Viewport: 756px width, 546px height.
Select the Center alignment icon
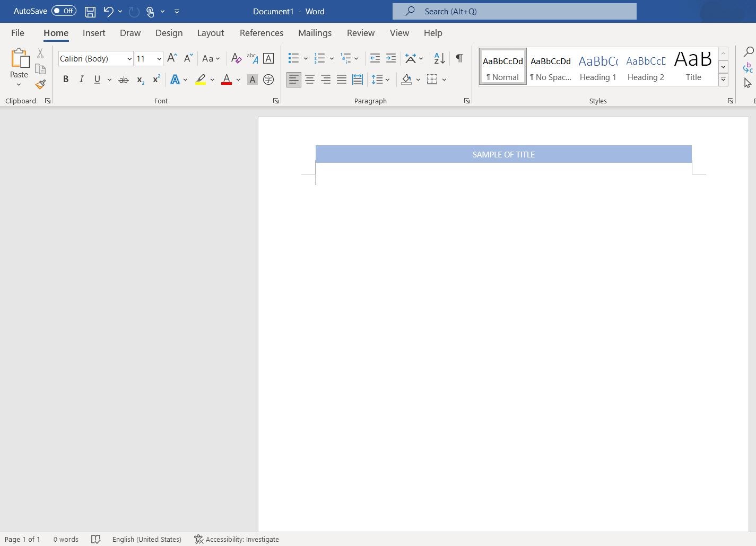(310, 80)
